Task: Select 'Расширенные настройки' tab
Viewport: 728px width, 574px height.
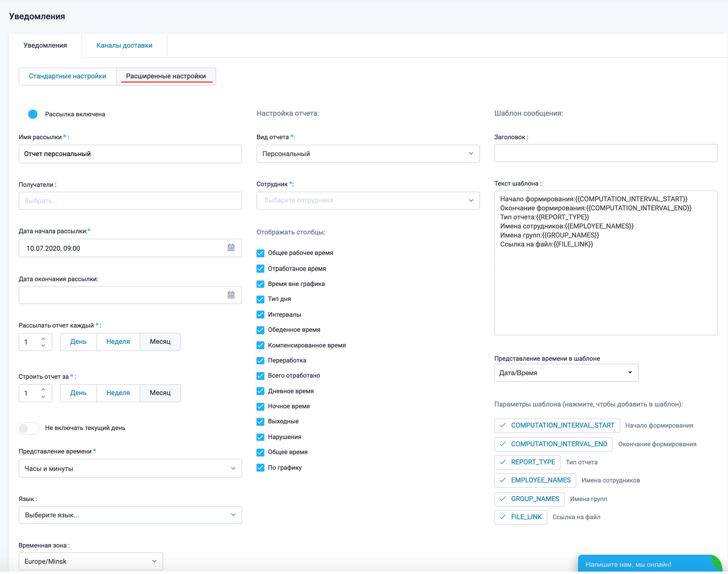Action: click(x=166, y=76)
